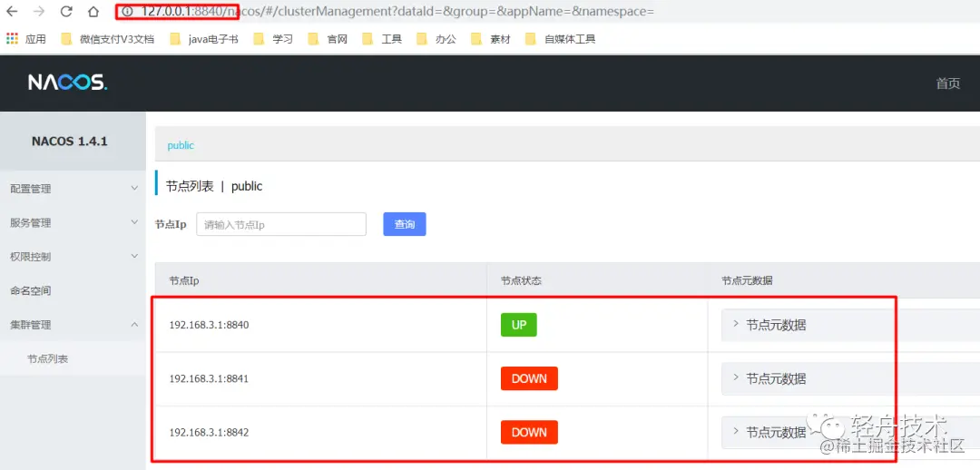This screenshot has width=980, height=470.
Task: Click the address bar URL
Action: tap(397, 11)
